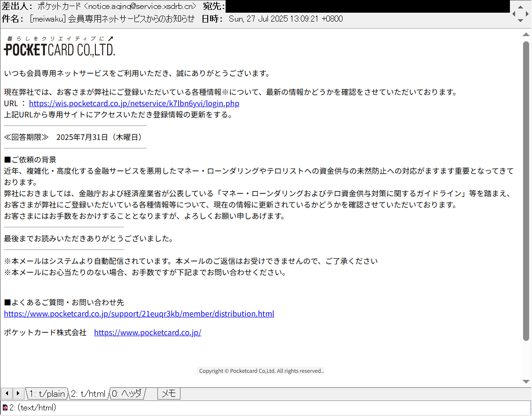Click the vertical scrollbar thumb of message body
Viewport: 532px width, 416px height.
[526, 191]
